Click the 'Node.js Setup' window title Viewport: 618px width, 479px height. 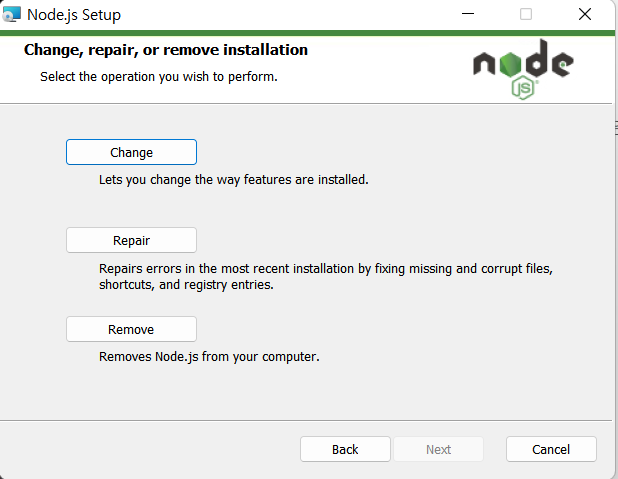(x=74, y=15)
